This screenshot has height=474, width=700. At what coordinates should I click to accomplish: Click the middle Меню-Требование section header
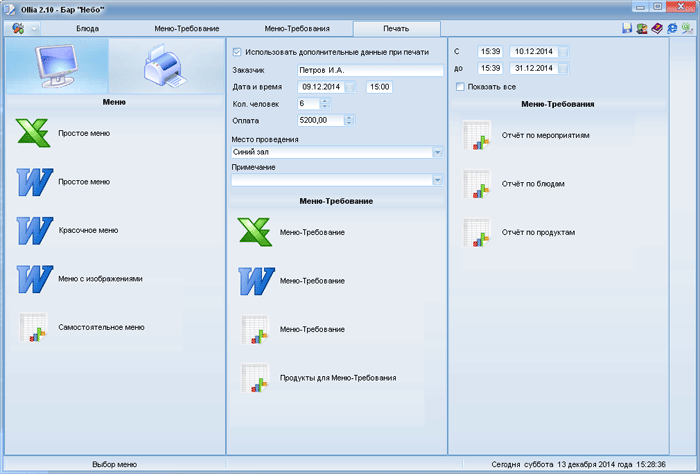click(x=336, y=201)
